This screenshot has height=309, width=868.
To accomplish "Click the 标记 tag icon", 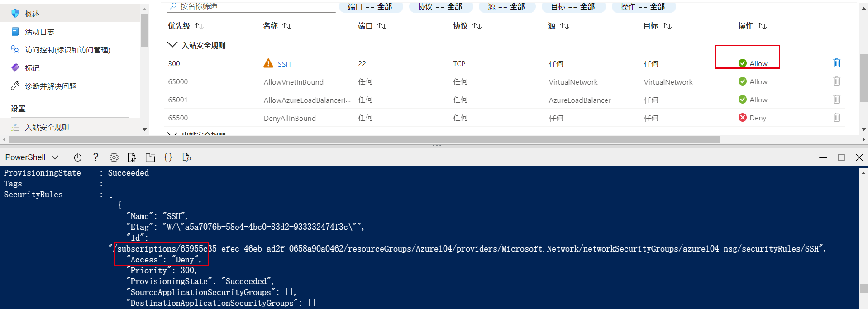I will 15,68.
